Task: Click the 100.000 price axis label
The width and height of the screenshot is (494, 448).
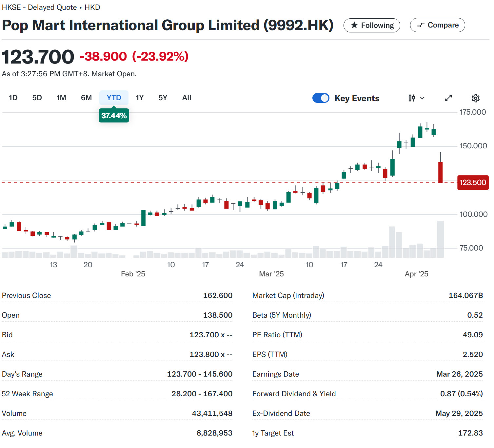Action: click(474, 214)
